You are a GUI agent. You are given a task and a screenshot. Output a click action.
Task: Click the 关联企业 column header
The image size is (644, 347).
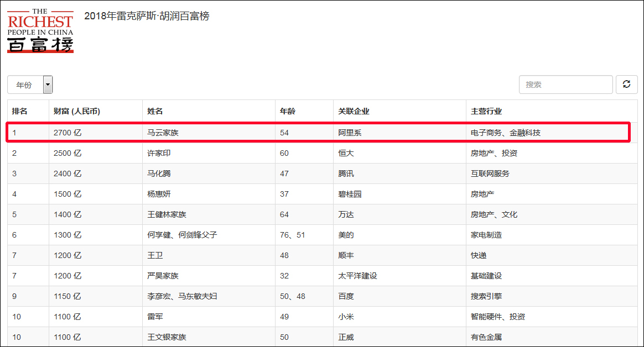pos(354,111)
